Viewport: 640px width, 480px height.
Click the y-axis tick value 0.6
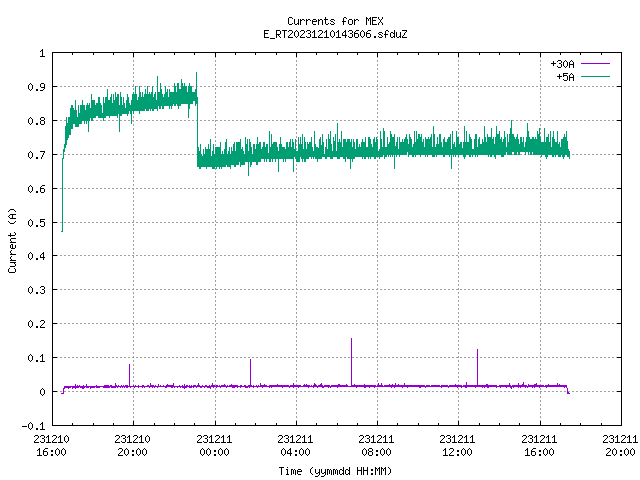tap(36, 189)
